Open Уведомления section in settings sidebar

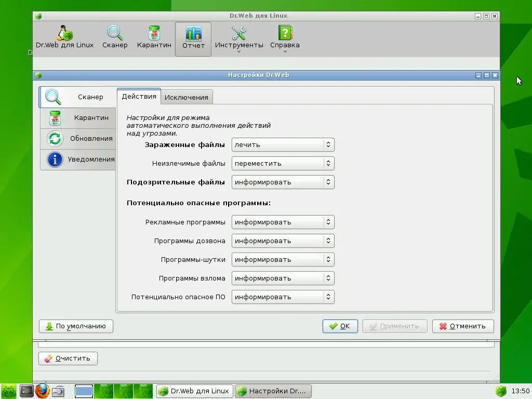coord(78,159)
